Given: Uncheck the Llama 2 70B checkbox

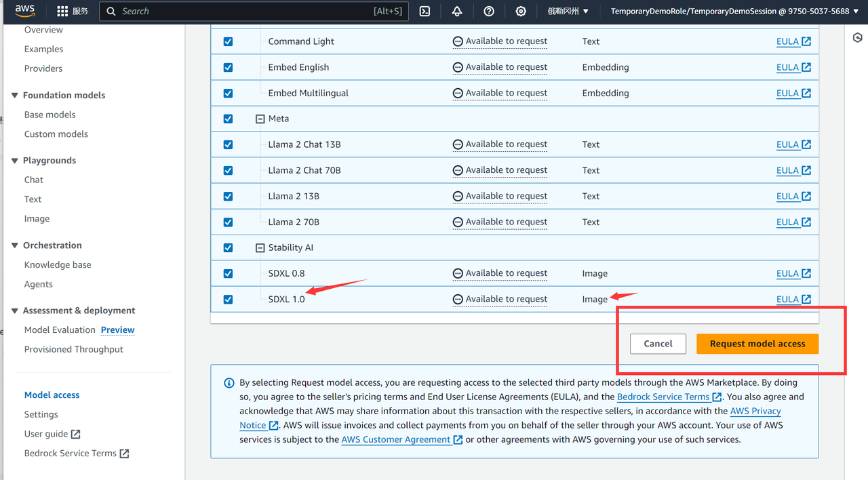Looking at the screenshot, I should [228, 222].
